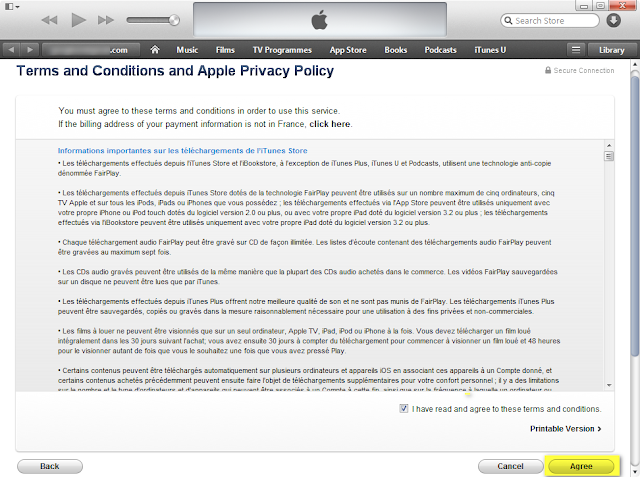
Task: Minimize the iTunes window
Action: click(x=584, y=6)
